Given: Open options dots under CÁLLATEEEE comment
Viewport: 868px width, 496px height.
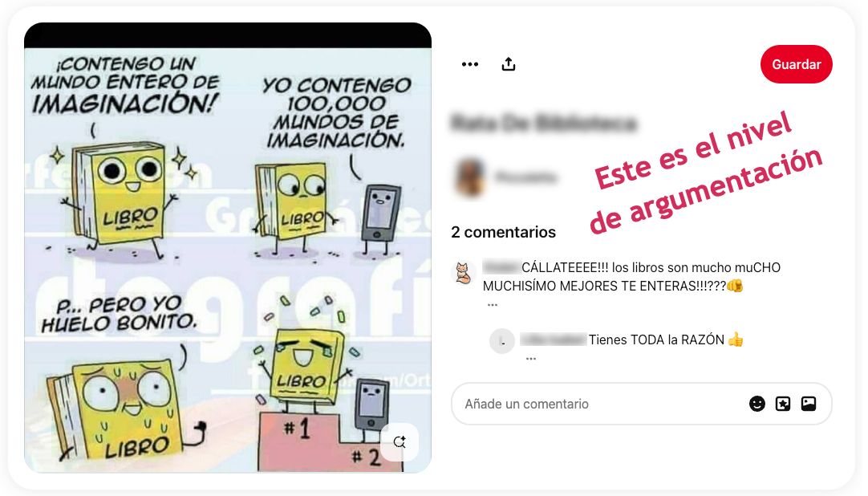Looking at the screenshot, I should coord(492,304).
